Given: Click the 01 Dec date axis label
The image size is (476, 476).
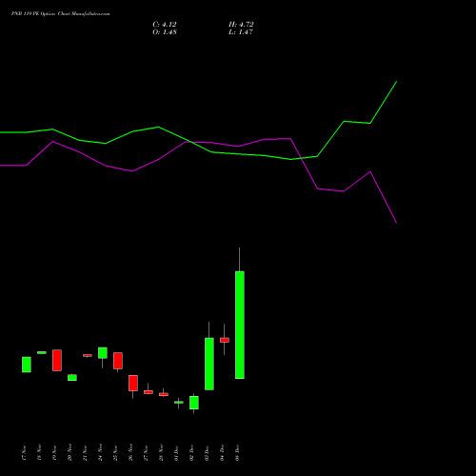Looking at the screenshot, I should coord(176,454).
